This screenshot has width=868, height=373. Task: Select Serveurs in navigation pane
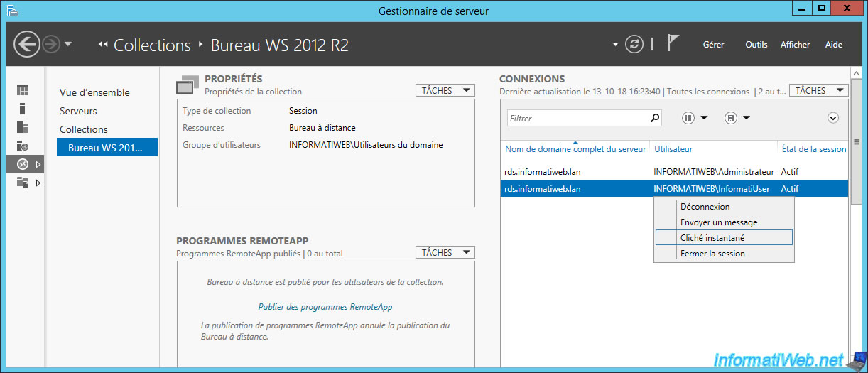[78, 111]
